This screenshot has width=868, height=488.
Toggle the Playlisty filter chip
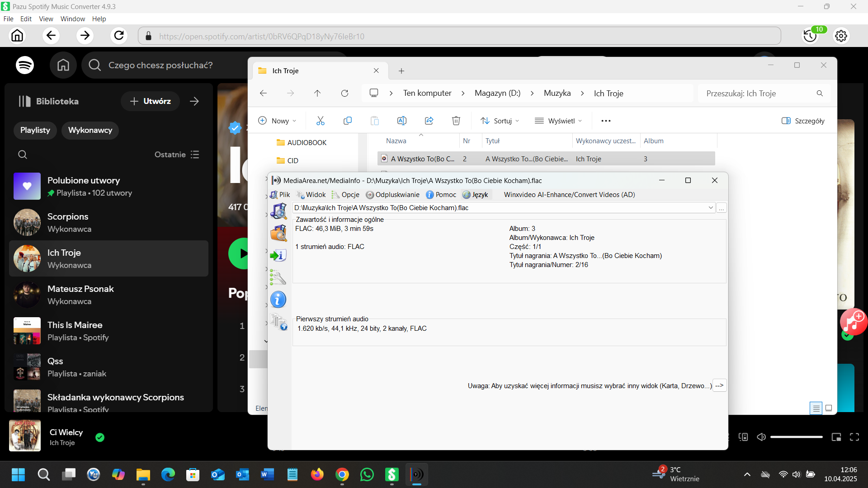click(x=35, y=130)
